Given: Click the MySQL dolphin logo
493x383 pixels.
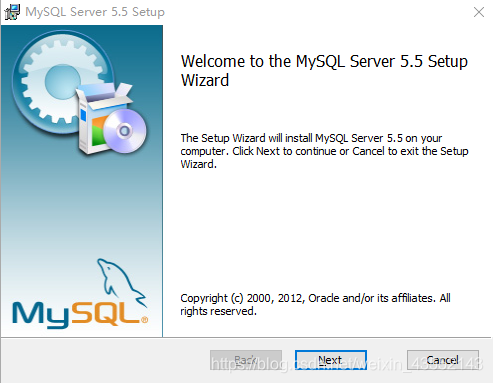Looking at the screenshot, I should pyautogui.click(x=80, y=293).
